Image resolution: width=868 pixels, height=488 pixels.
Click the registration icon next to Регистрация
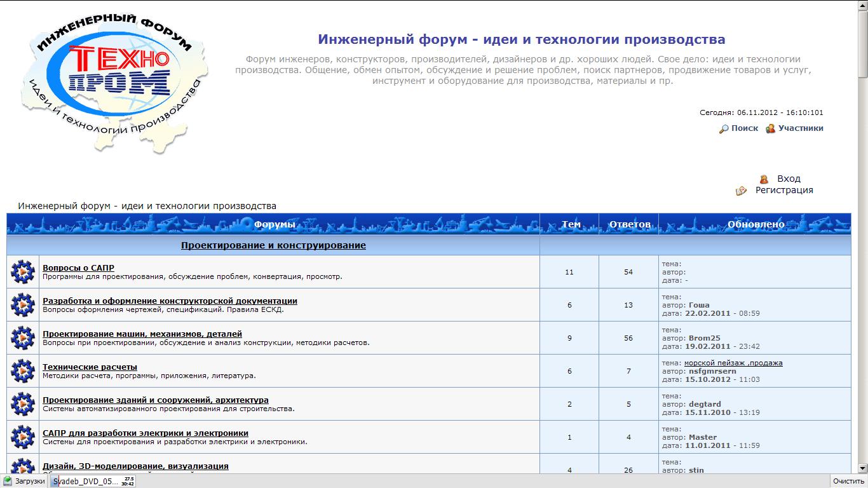click(741, 191)
